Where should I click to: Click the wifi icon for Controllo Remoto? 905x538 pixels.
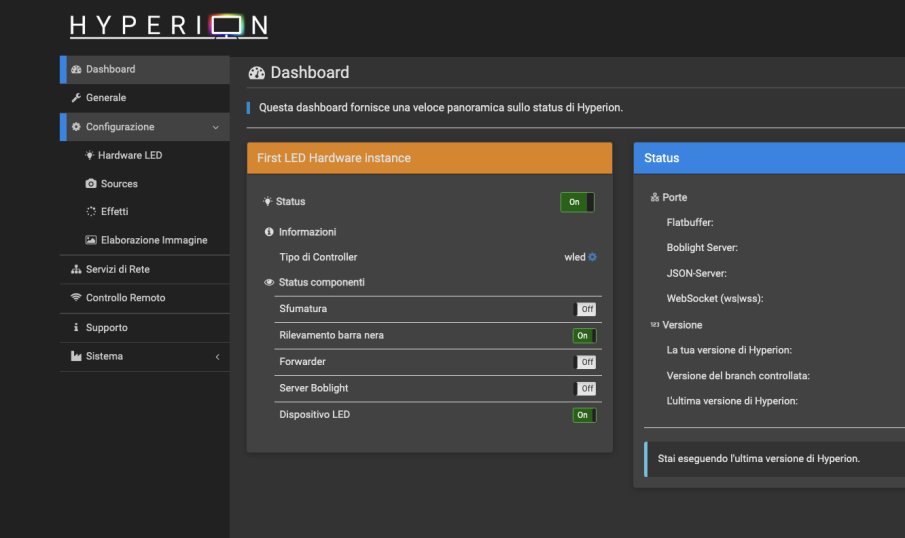point(76,298)
